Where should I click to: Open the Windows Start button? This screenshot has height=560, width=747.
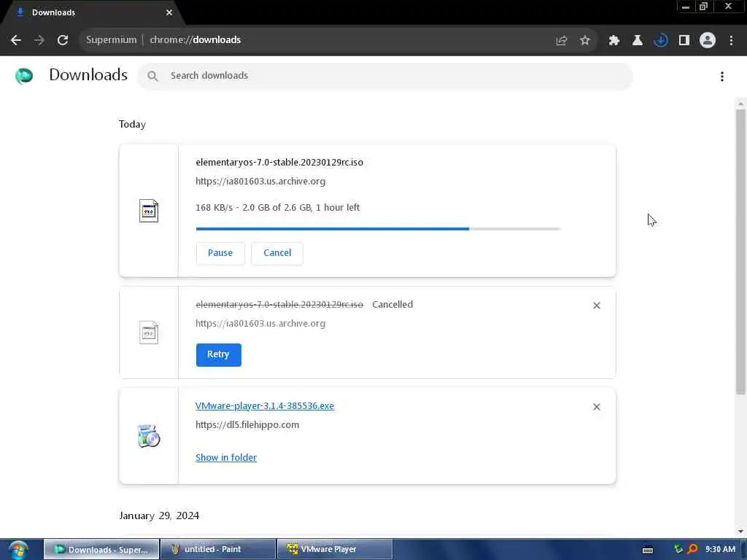coord(18,550)
